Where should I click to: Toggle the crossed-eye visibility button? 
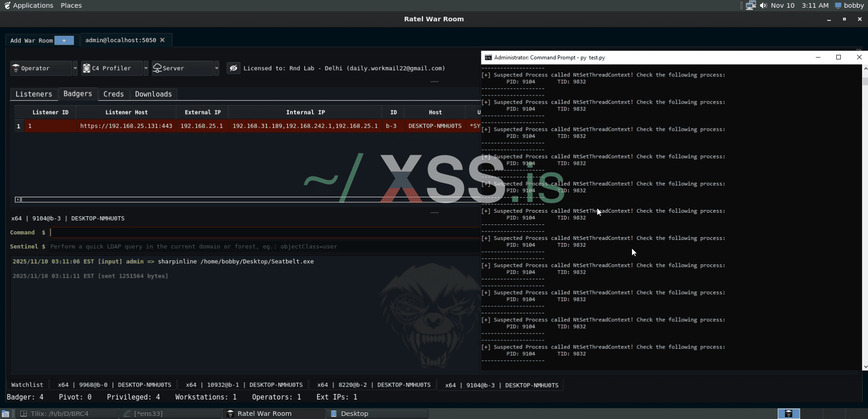tap(233, 68)
